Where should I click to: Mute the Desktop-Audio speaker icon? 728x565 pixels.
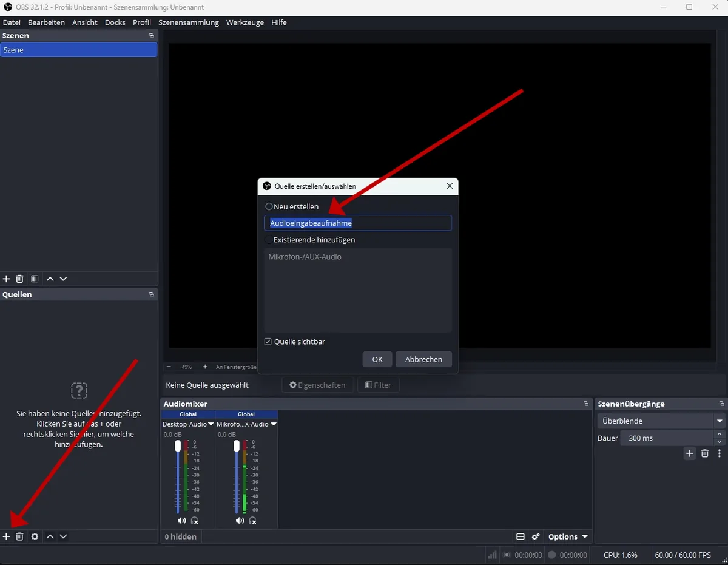click(181, 521)
